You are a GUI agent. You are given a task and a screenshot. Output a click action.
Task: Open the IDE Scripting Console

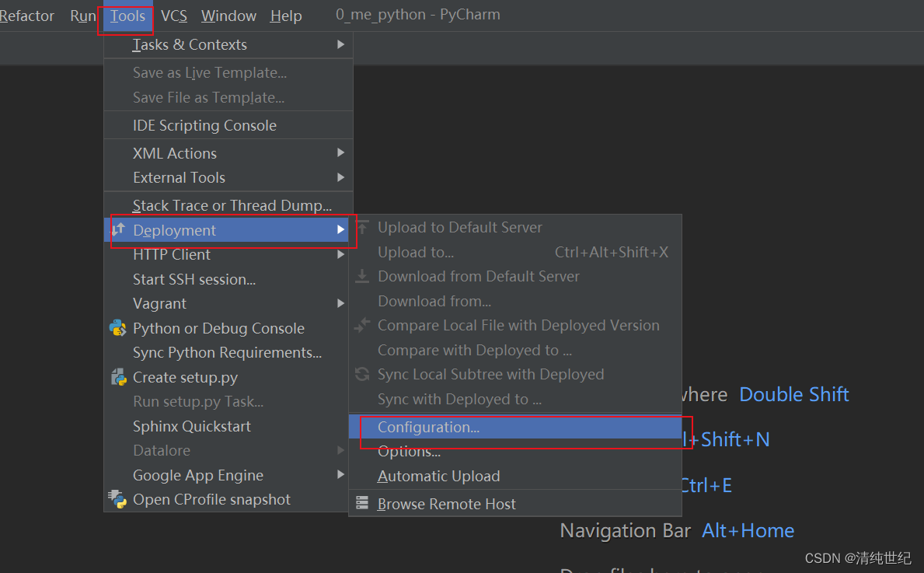click(204, 125)
